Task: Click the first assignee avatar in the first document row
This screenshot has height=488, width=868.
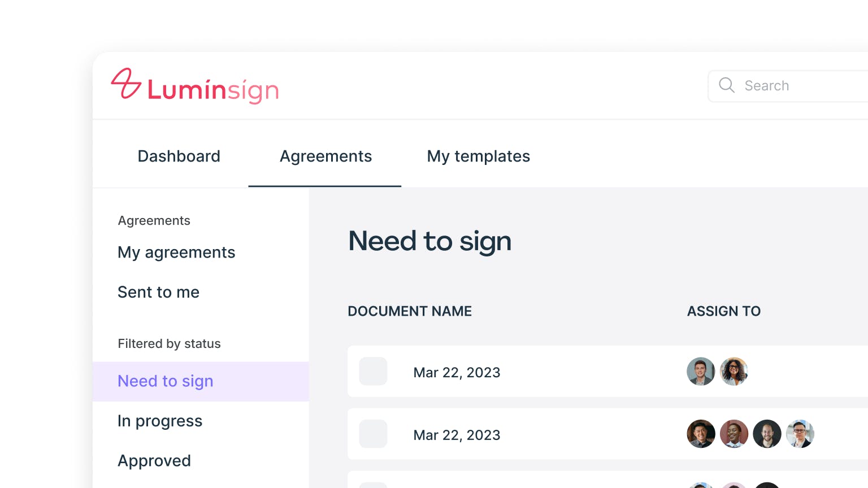Action: (x=701, y=372)
